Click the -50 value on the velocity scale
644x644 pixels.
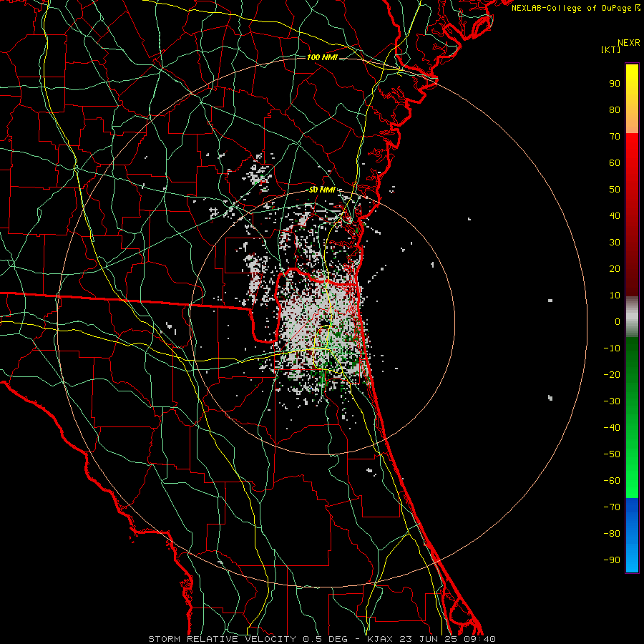pyautogui.click(x=612, y=454)
